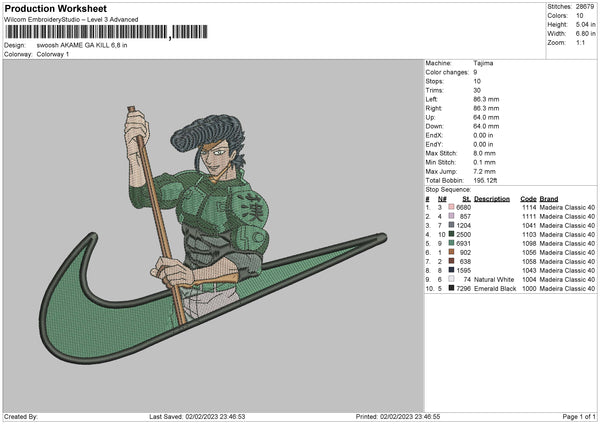This screenshot has width=600, height=424.
Task: Click design name 'swoosh AKAME GA KILL 6,8 in'
Action: coord(82,45)
